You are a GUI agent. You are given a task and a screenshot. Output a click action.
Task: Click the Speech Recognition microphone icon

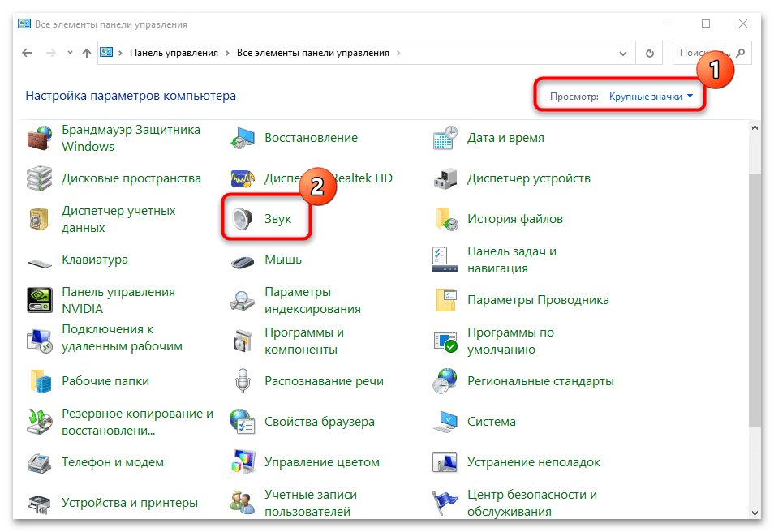pyautogui.click(x=243, y=381)
